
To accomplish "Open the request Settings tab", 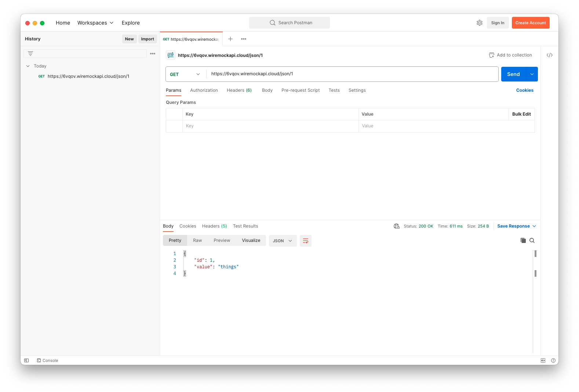I will pos(357,90).
